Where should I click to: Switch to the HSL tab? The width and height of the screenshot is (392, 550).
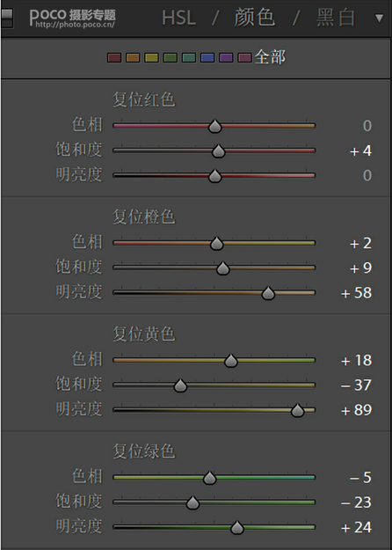point(179,18)
